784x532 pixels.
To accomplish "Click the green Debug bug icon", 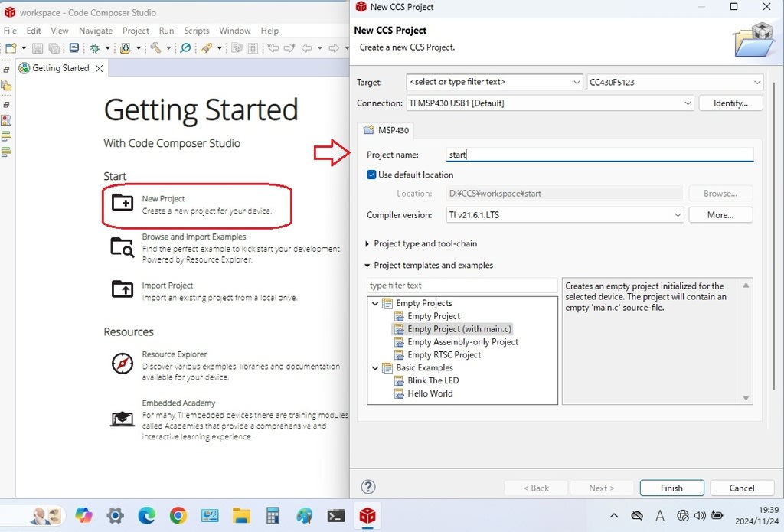I will click(94, 48).
